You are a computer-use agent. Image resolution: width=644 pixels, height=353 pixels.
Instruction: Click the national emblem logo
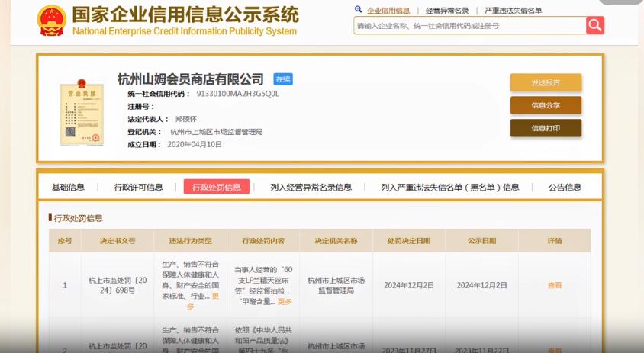(52, 21)
